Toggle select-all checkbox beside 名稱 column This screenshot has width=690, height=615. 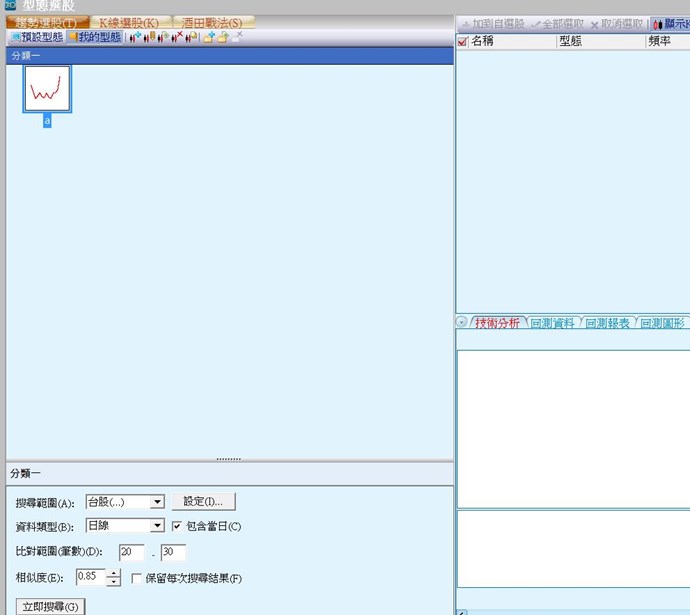(462, 42)
